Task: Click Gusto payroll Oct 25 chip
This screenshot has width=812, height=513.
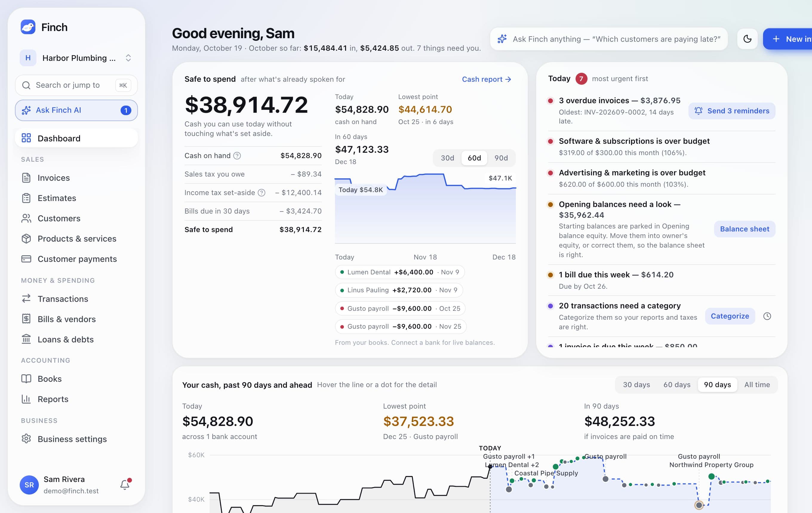Action: coord(400,308)
